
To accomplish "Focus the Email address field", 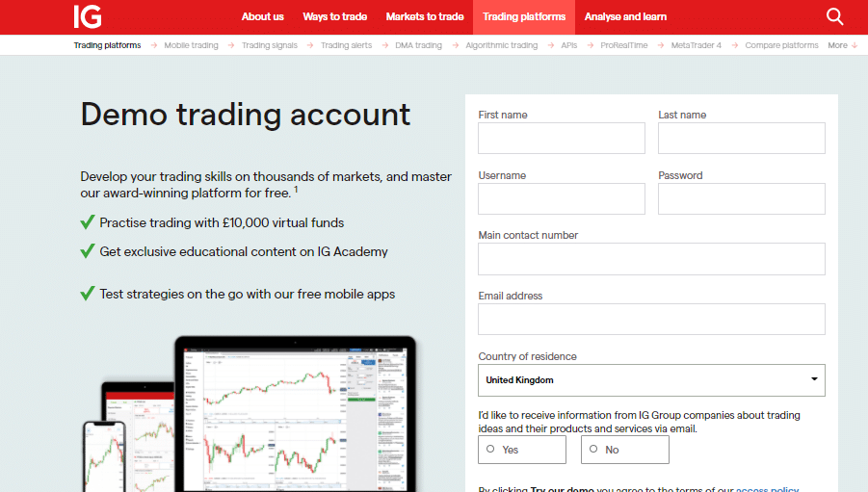I will [x=651, y=319].
